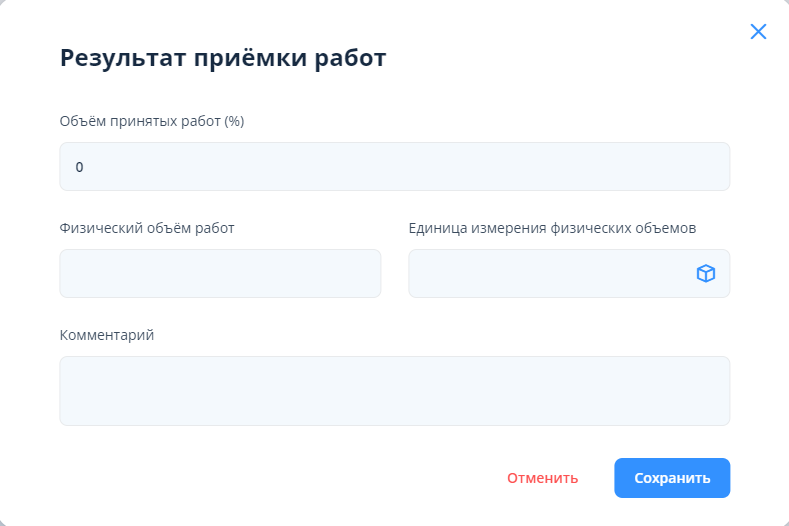
Task: Click into the Физический объём работ field
Action: (x=220, y=273)
